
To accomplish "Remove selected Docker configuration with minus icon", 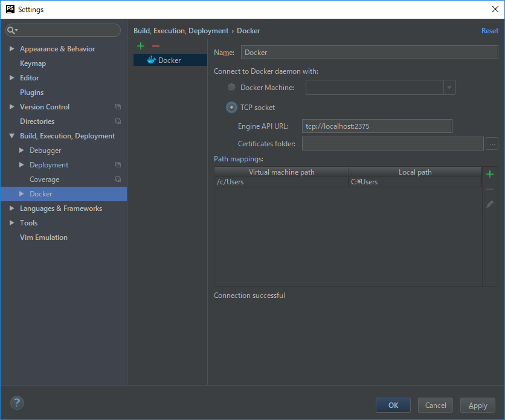I will pos(156,46).
